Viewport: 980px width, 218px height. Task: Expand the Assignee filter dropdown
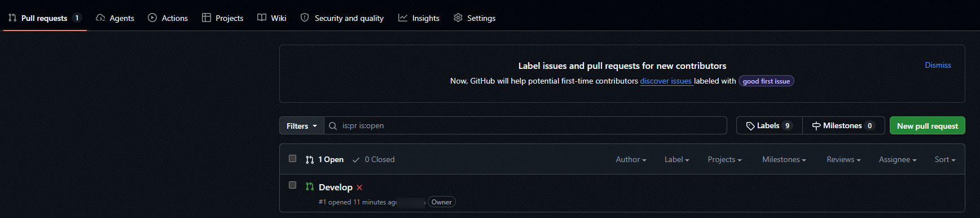click(898, 160)
